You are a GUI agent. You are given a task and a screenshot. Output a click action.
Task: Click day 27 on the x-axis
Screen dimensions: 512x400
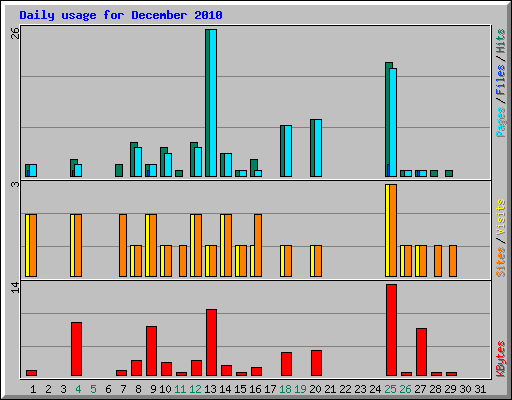(x=420, y=389)
